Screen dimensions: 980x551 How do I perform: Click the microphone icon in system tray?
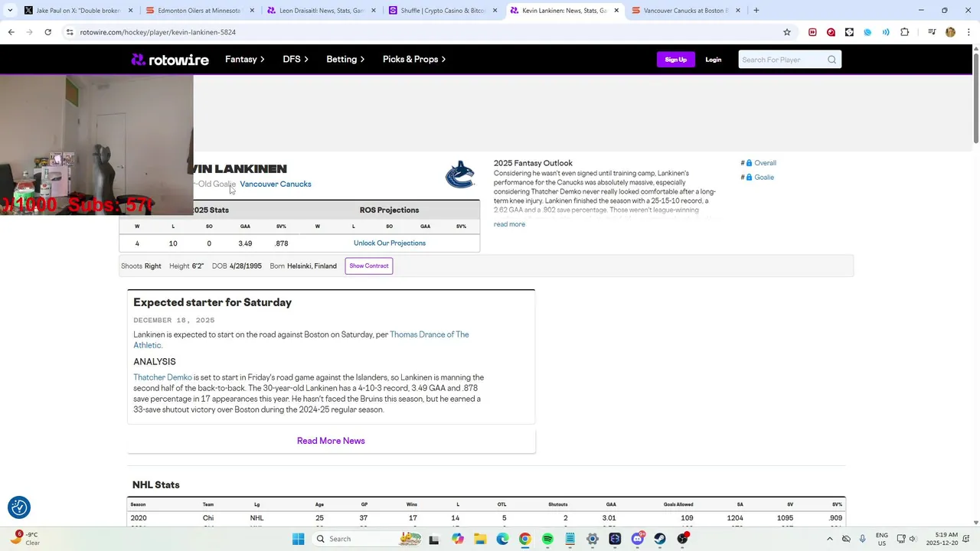[x=863, y=539]
